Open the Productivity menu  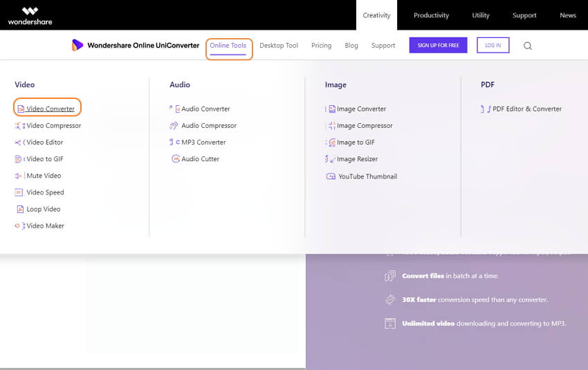[431, 15]
